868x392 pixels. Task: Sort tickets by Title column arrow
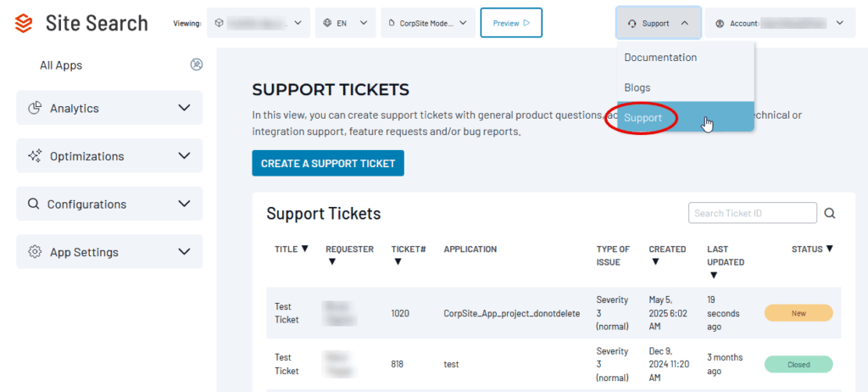pyautogui.click(x=305, y=249)
